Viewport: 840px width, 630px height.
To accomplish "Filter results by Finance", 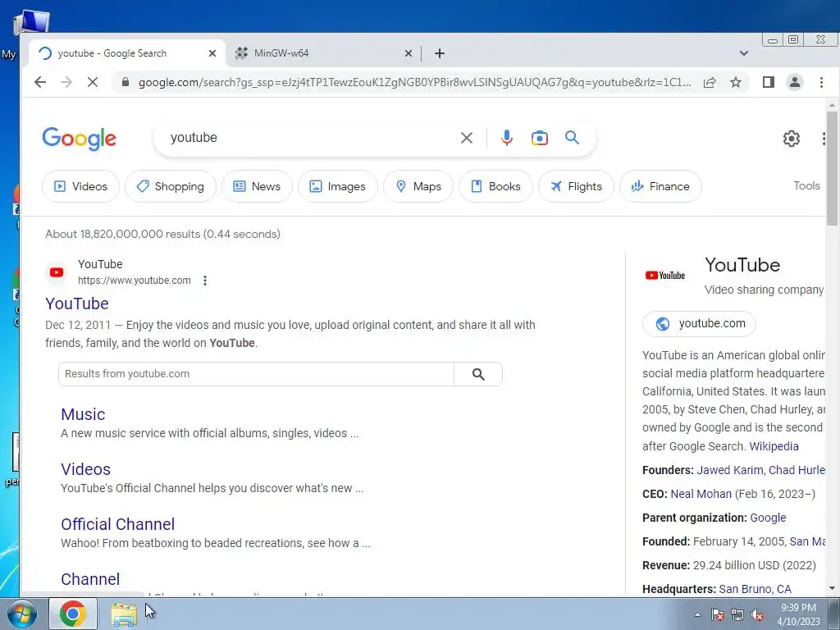I will (x=660, y=186).
